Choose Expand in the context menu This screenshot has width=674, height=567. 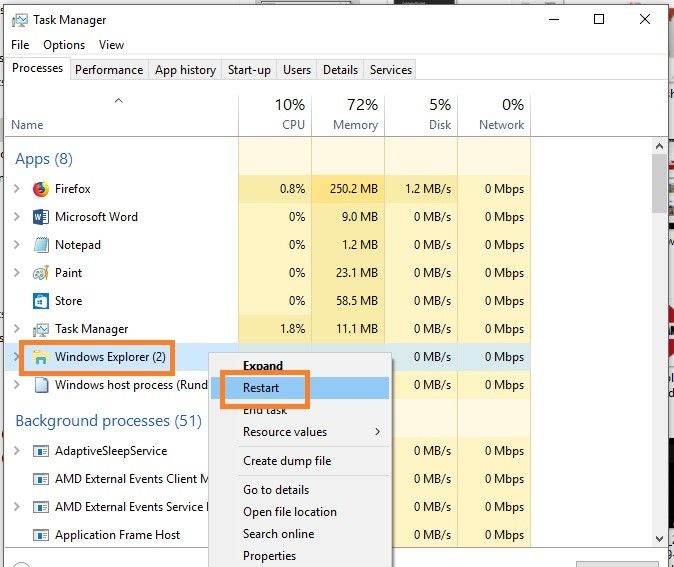pos(301,366)
